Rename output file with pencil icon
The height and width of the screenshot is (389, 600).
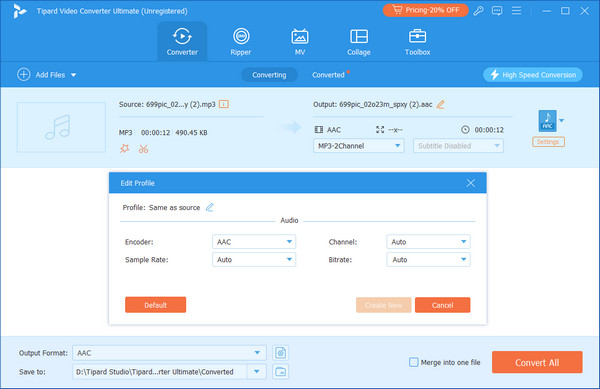click(440, 104)
